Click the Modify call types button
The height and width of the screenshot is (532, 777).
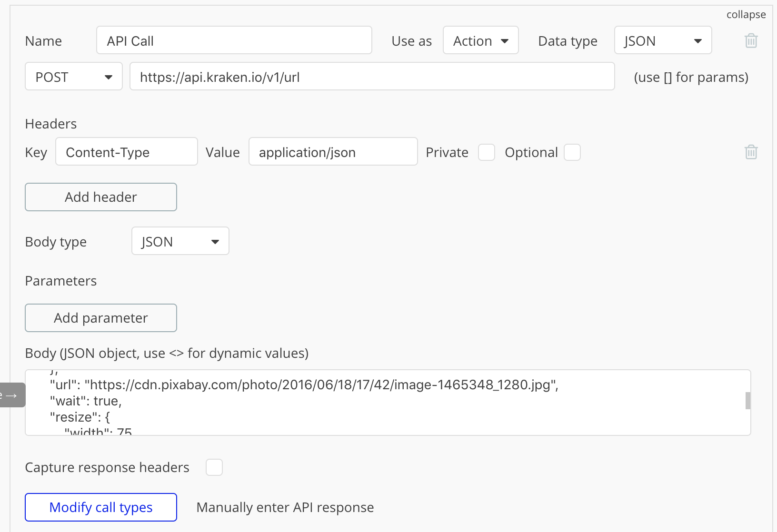click(101, 507)
